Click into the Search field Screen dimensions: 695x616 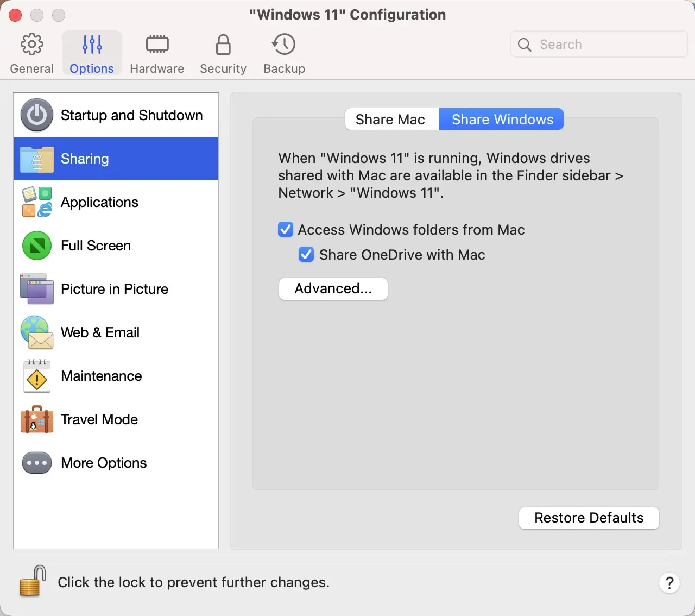pyautogui.click(x=599, y=45)
